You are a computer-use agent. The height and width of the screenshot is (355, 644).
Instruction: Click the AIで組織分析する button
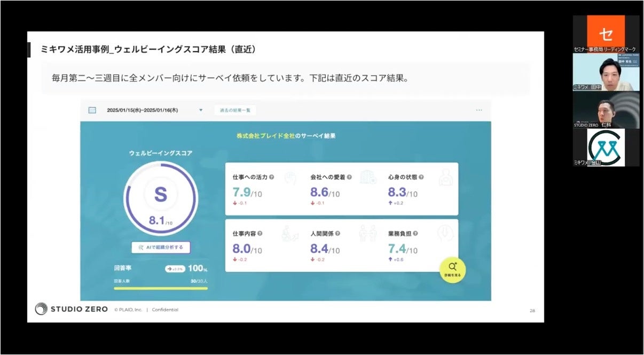pyautogui.click(x=161, y=247)
